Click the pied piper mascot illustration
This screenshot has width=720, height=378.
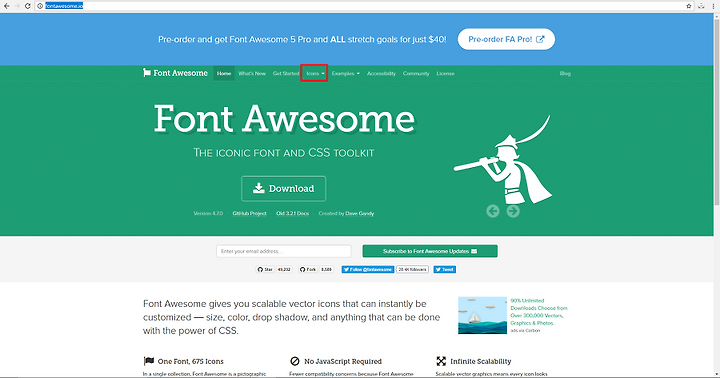pos(504,159)
